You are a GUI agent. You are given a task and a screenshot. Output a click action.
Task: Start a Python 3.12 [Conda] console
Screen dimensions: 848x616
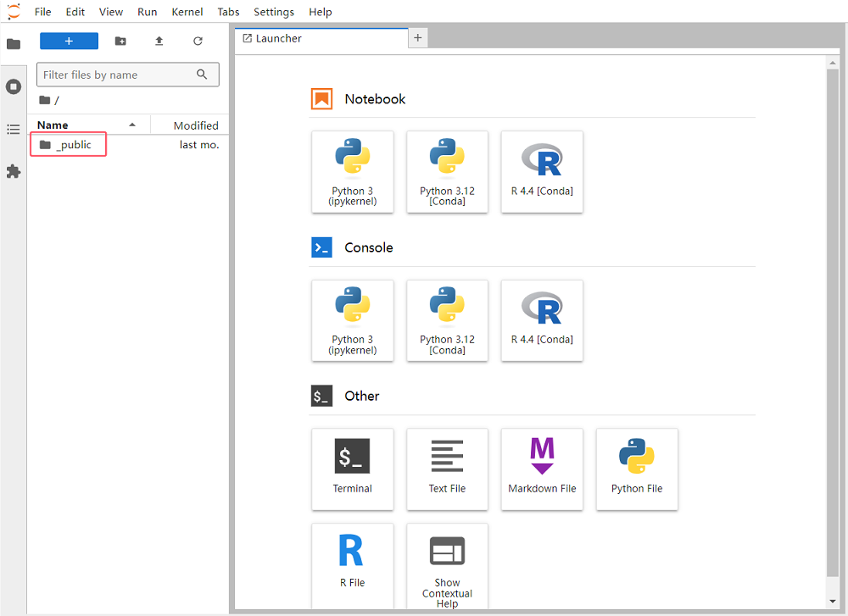447,320
